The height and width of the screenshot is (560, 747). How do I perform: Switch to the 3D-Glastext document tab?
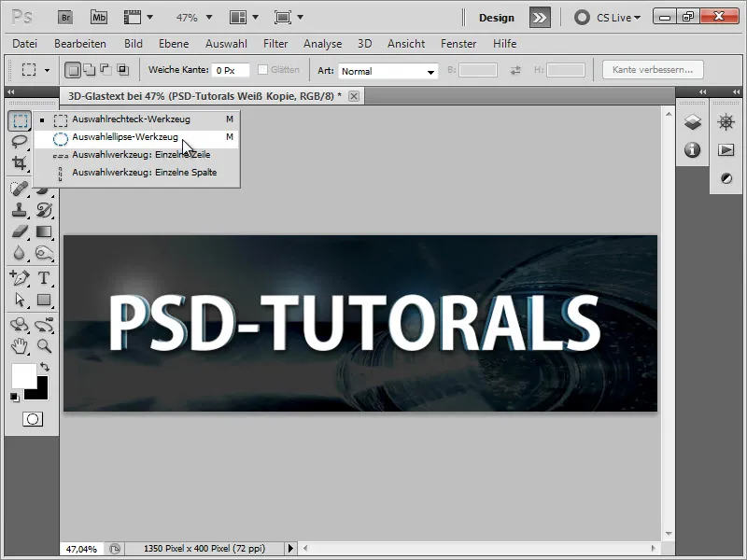[x=204, y=96]
